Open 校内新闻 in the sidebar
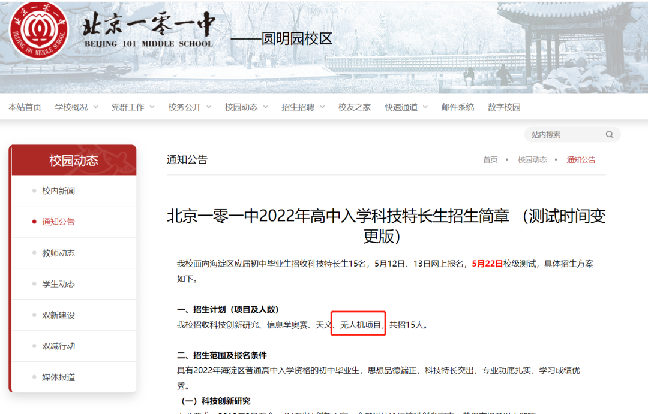The height and width of the screenshot is (414, 648). 58,190
